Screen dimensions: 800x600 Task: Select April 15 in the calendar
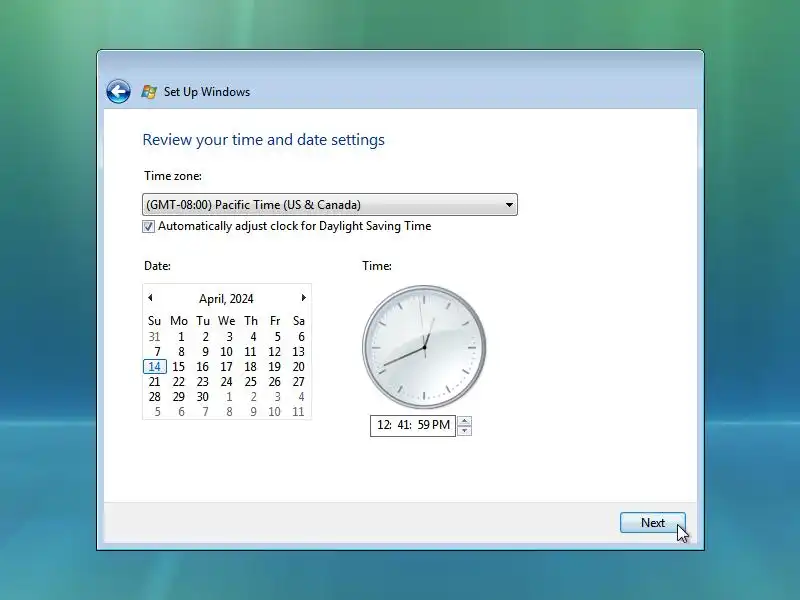[178, 366]
